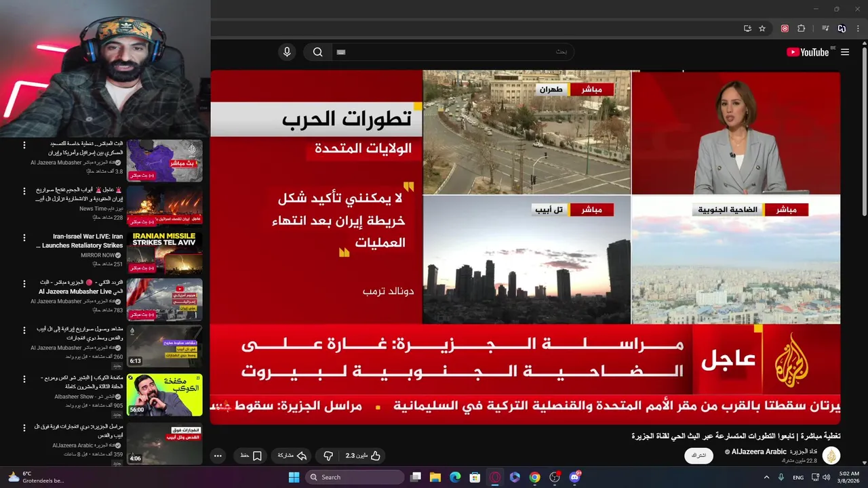Click into the YouTube search field

(452, 52)
